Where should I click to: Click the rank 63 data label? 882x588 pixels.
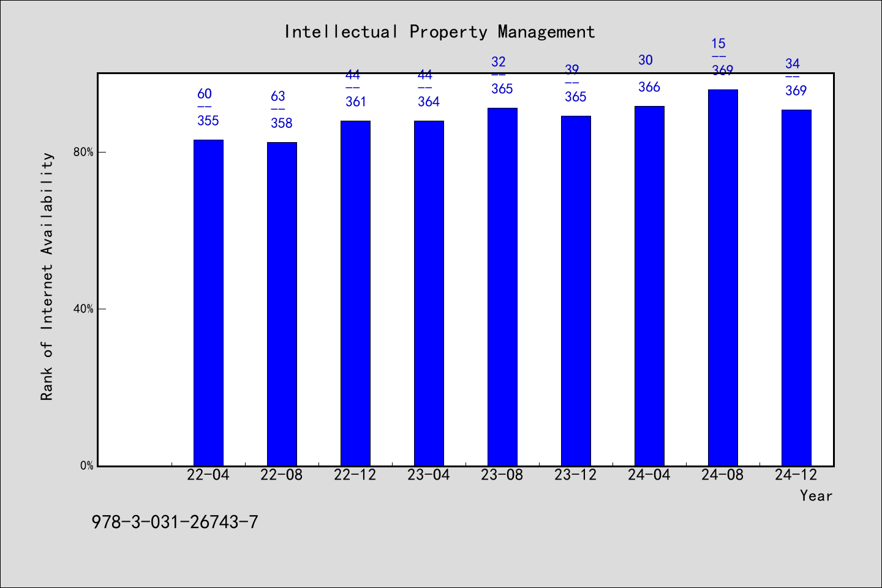[x=278, y=96]
